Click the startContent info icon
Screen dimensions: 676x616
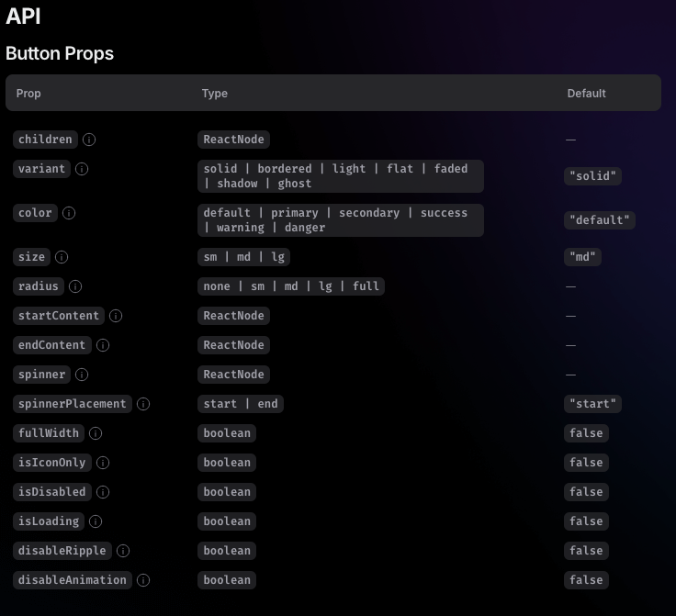tap(116, 316)
